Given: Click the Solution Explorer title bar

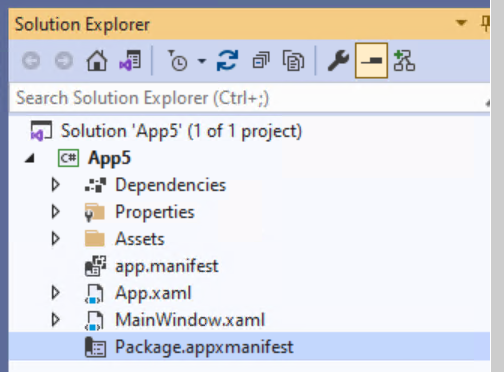Looking at the screenshot, I should 249,24.
